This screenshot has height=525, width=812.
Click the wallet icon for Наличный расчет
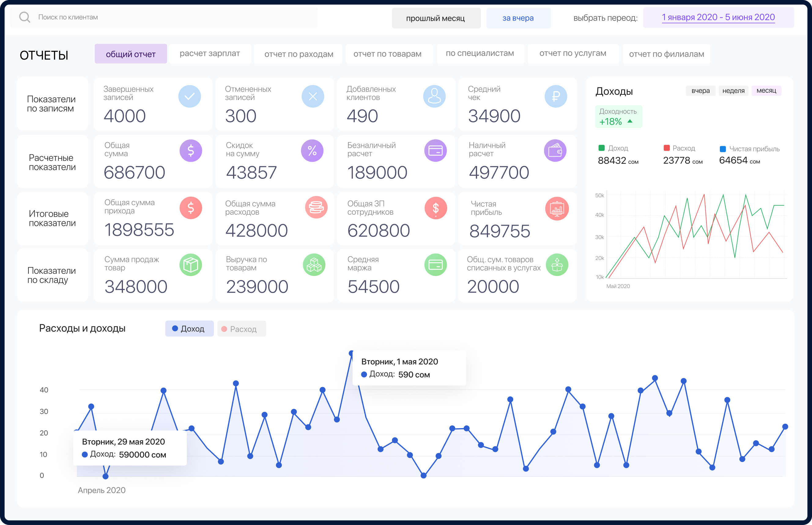coord(555,151)
